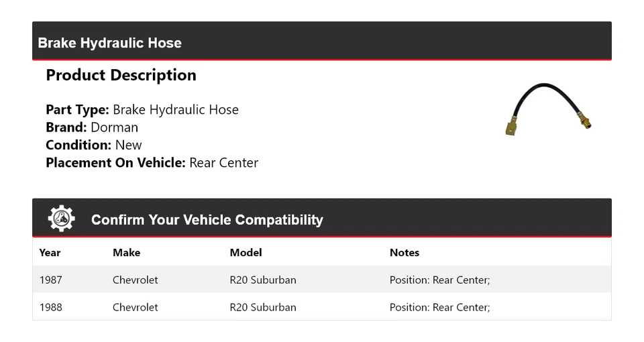Click the Notes column header
Screen dimensions: 644x342
(x=404, y=253)
